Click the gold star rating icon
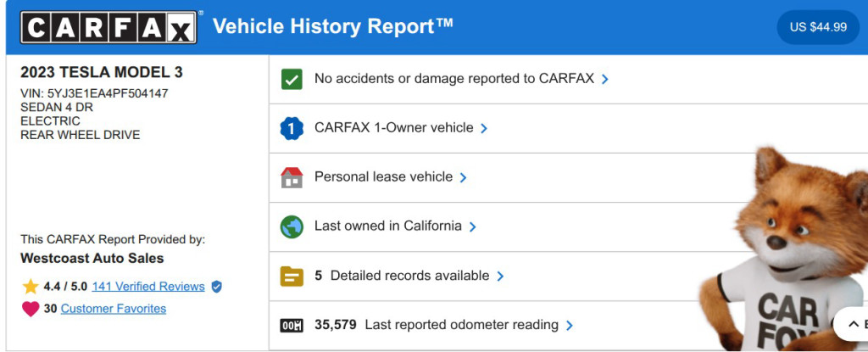The height and width of the screenshot is (352, 868). [x=31, y=287]
